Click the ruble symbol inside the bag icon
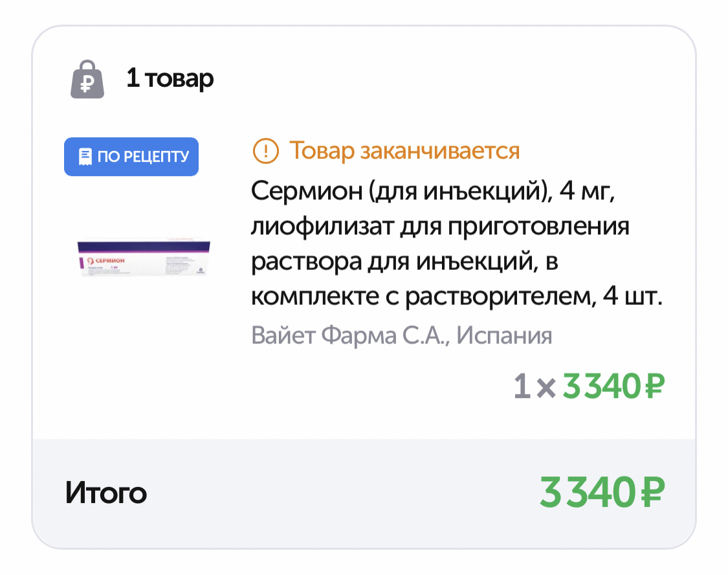 pyautogui.click(x=87, y=83)
